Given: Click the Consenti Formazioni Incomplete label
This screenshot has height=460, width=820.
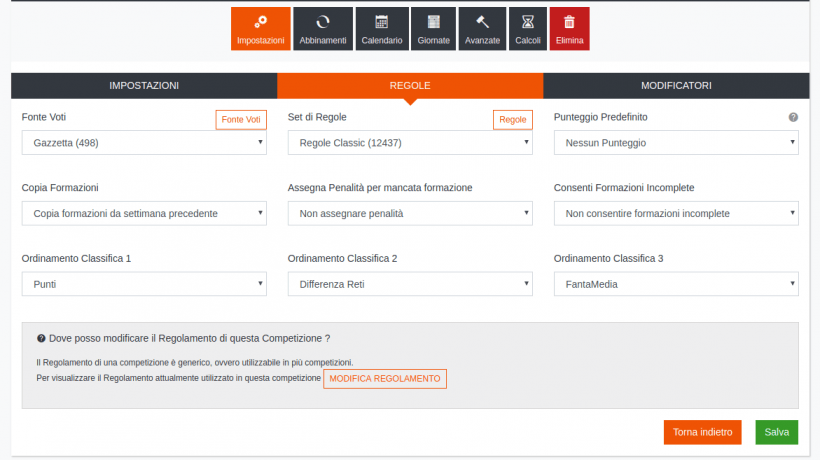Looking at the screenshot, I should click(624, 188).
